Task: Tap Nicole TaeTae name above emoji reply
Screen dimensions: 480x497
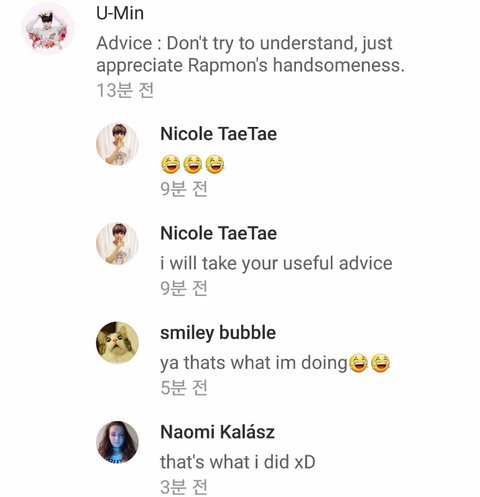Action: click(x=218, y=134)
